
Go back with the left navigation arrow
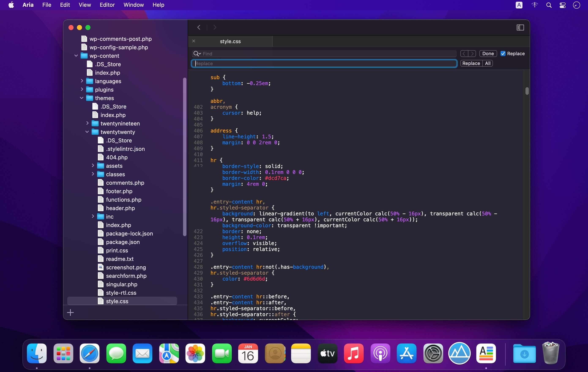199,27
